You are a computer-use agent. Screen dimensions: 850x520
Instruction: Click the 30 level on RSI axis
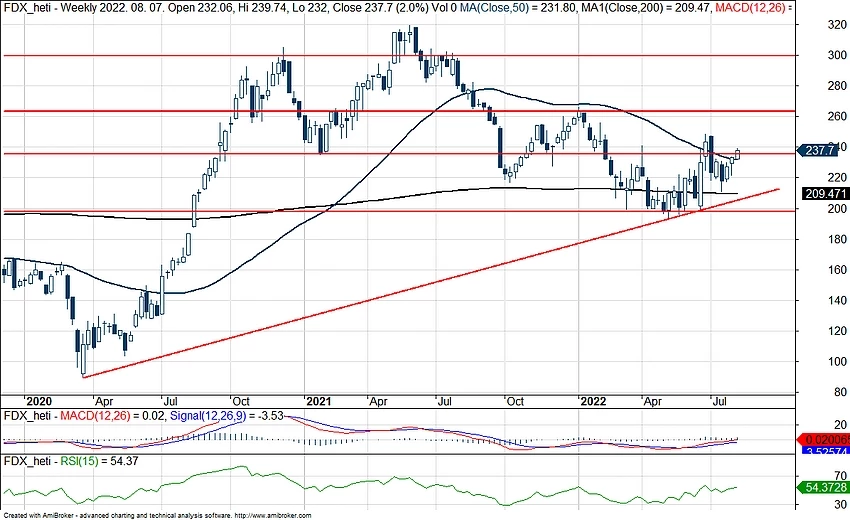click(x=841, y=505)
